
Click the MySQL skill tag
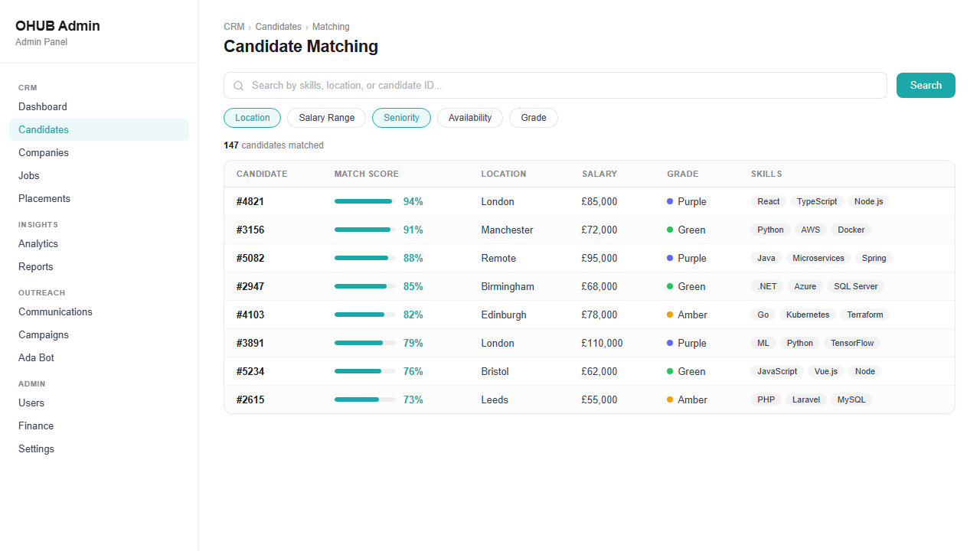851,400
